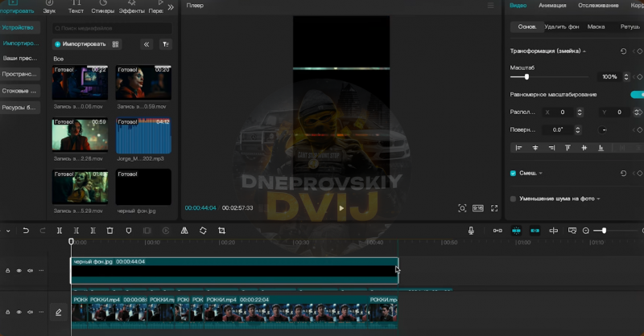This screenshot has height=336, width=644.
Task: Click the Поверн. rotation stepper arrows
Action: tap(577, 129)
